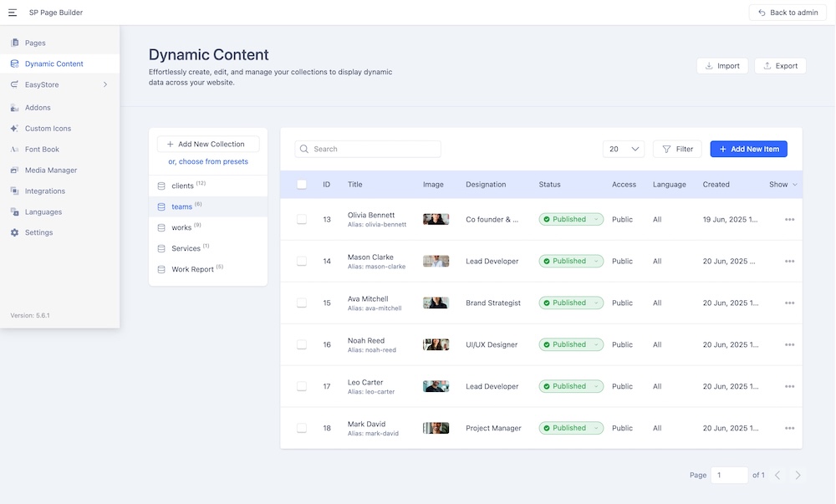Click Leo Carter's image thumbnail

click(436, 386)
